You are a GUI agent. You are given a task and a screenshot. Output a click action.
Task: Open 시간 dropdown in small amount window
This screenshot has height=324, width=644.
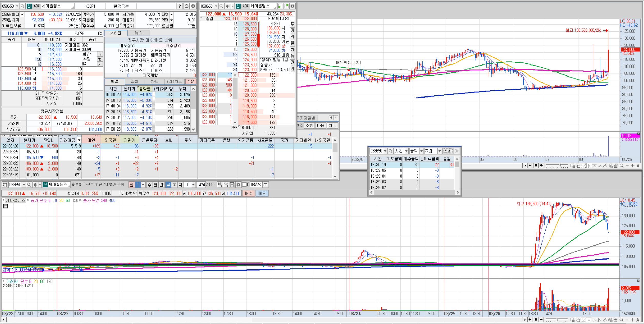pos(406,151)
